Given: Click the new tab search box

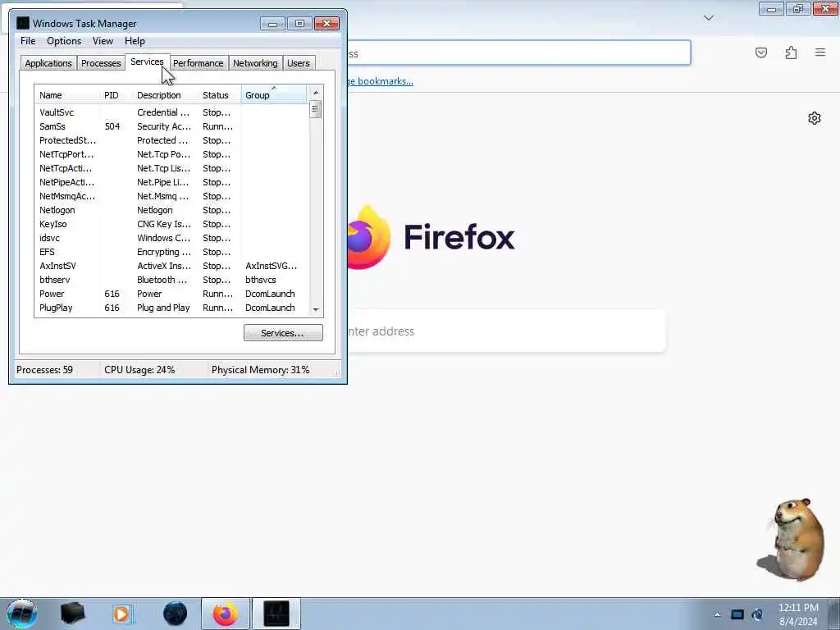Looking at the screenshot, I should pyautogui.click(x=506, y=331).
